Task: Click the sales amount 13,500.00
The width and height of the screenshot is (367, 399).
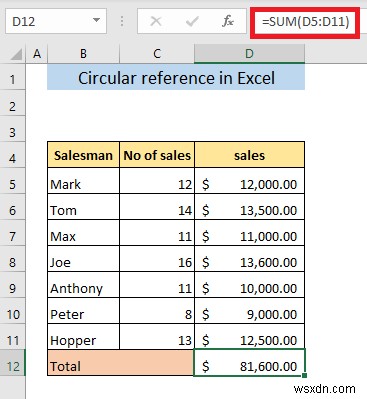Action: [x=249, y=207]
